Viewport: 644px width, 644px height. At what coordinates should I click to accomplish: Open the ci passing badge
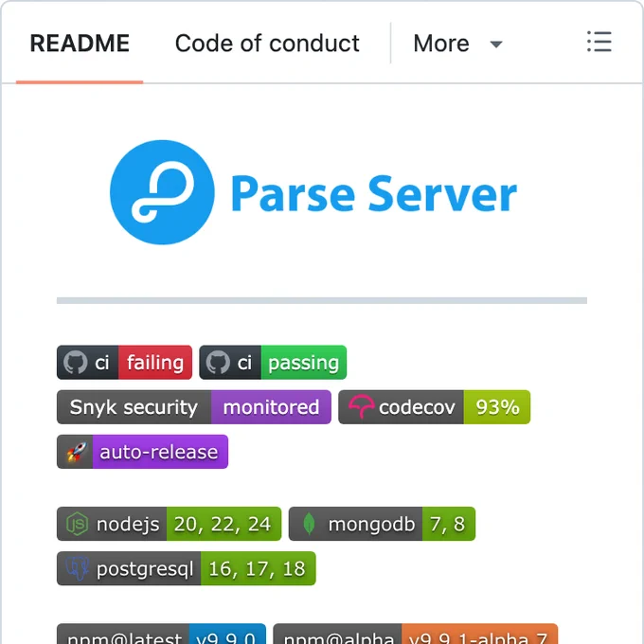[273, 362]
